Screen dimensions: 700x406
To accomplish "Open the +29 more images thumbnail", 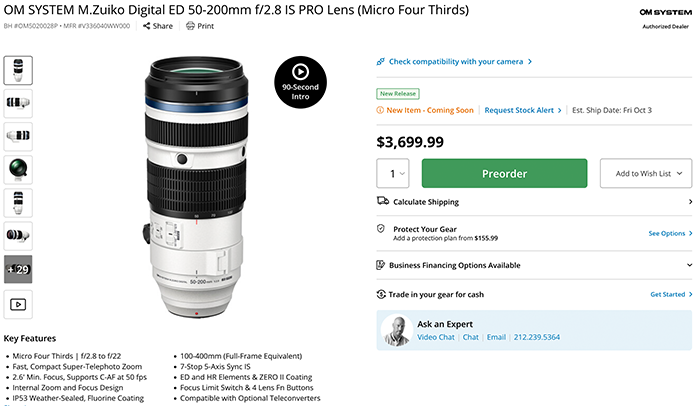I will (x=19, y=269).
